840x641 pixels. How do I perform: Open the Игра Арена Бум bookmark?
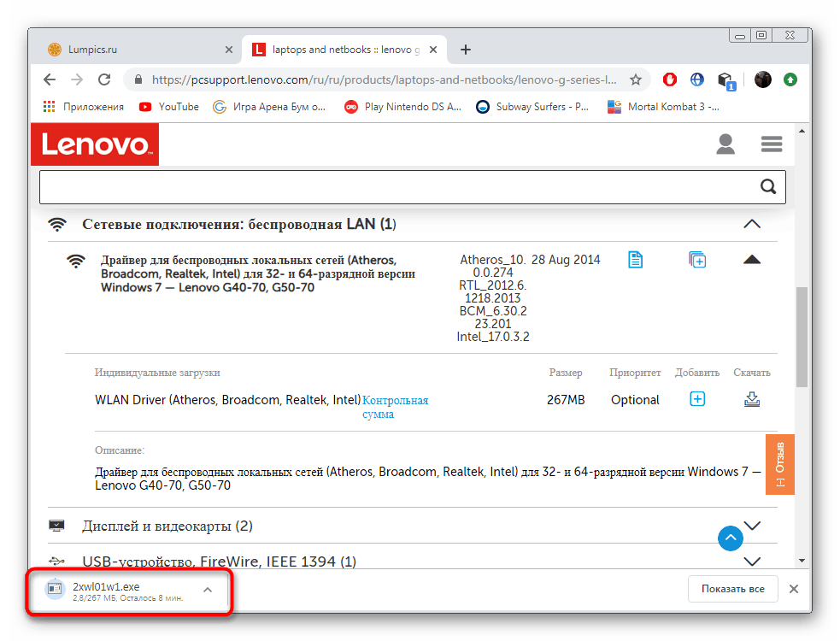click(269, 107)
